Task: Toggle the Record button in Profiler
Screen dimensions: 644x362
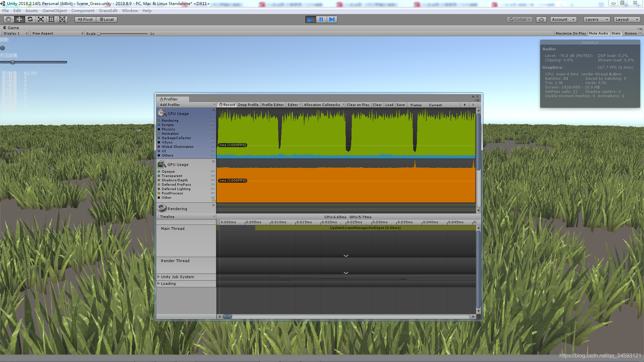Action: [x=227, y=105]
